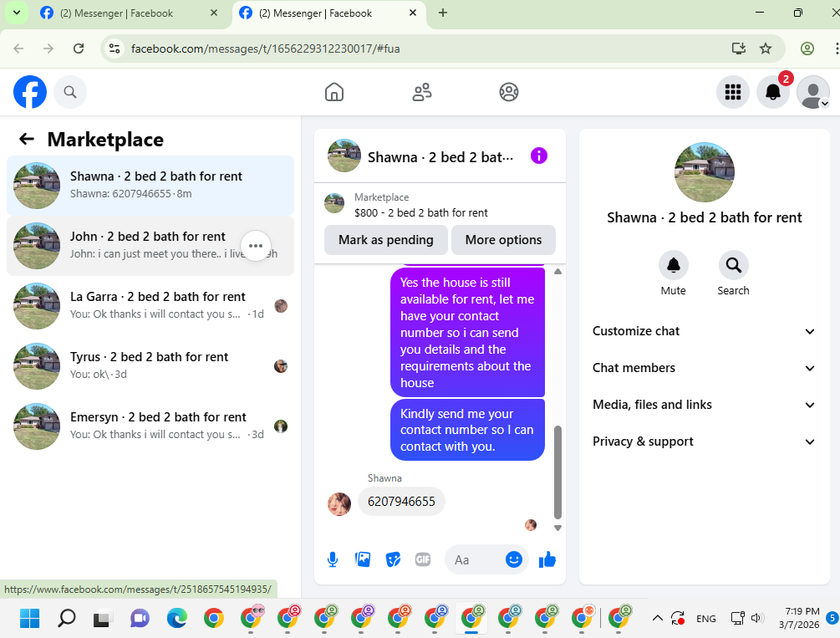Click the large listing photo in info panel

[704, 172]
